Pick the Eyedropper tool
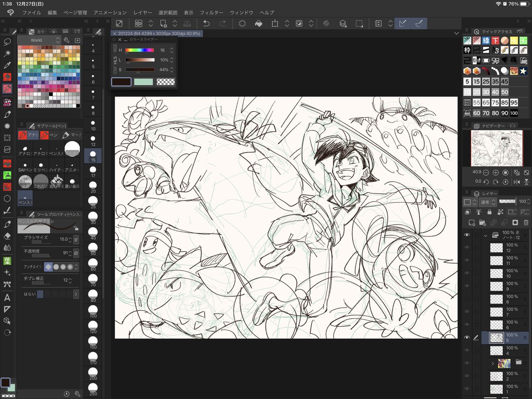Viewport: 532px width, 399px height. coord(7,65)
